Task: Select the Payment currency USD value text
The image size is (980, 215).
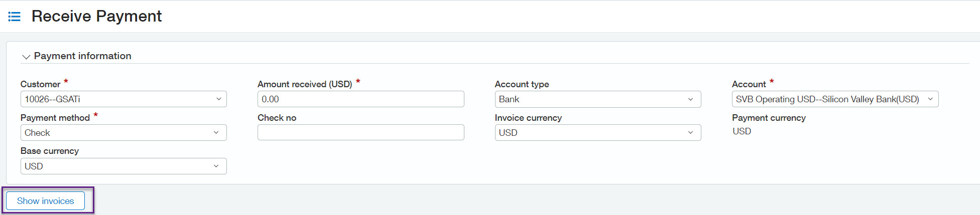Action: pyautogui.click(x=742, y=131)
